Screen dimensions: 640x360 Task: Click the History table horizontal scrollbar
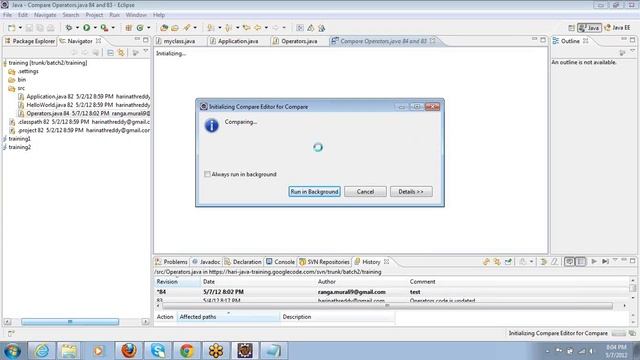[x=387, y=306]
